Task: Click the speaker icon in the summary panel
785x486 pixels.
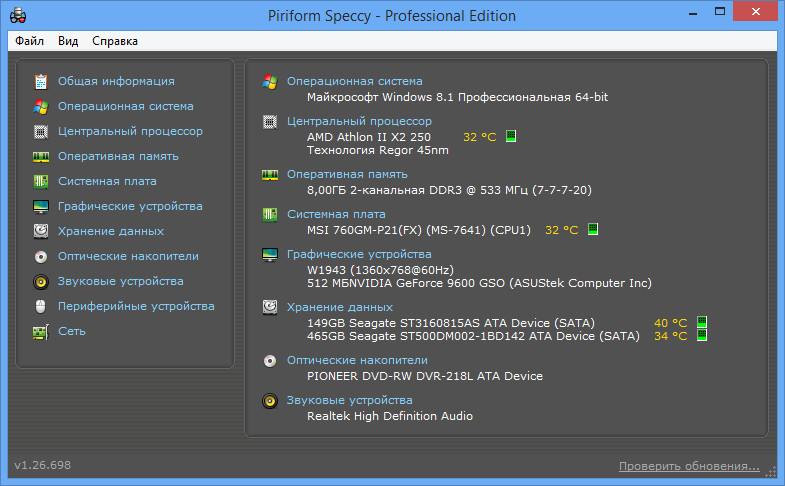Action: 270,400
